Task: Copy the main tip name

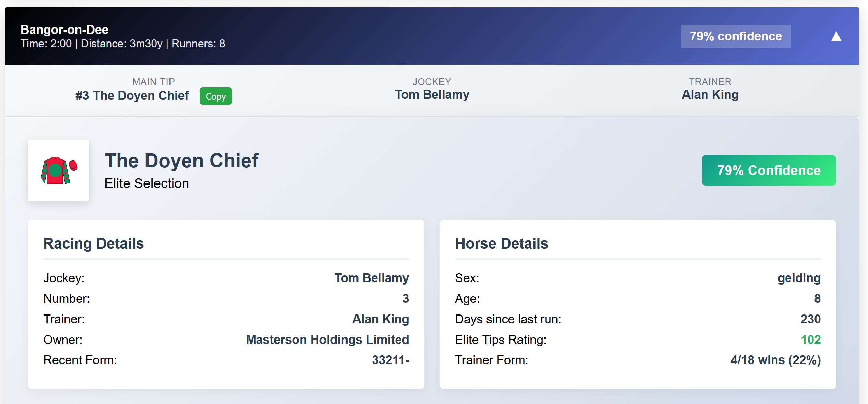Action: [215, 96]
